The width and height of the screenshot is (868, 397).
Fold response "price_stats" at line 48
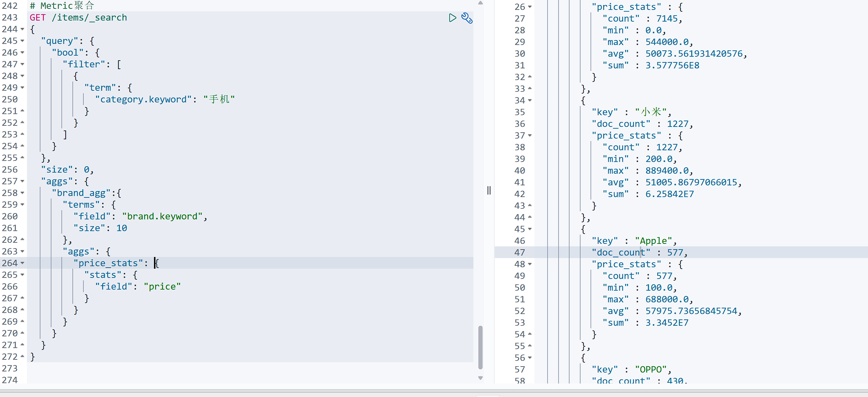530,264
